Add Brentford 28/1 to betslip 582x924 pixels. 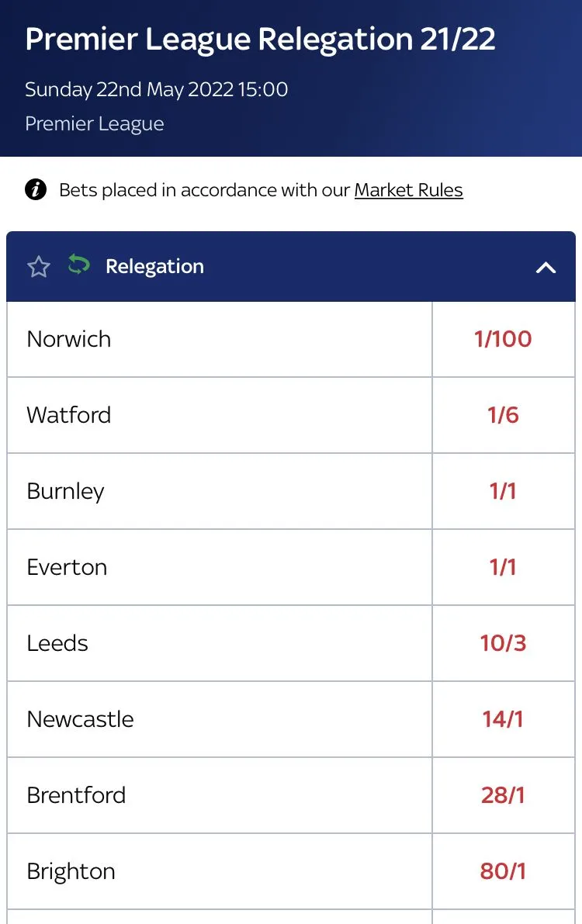(x=503, y=795)
